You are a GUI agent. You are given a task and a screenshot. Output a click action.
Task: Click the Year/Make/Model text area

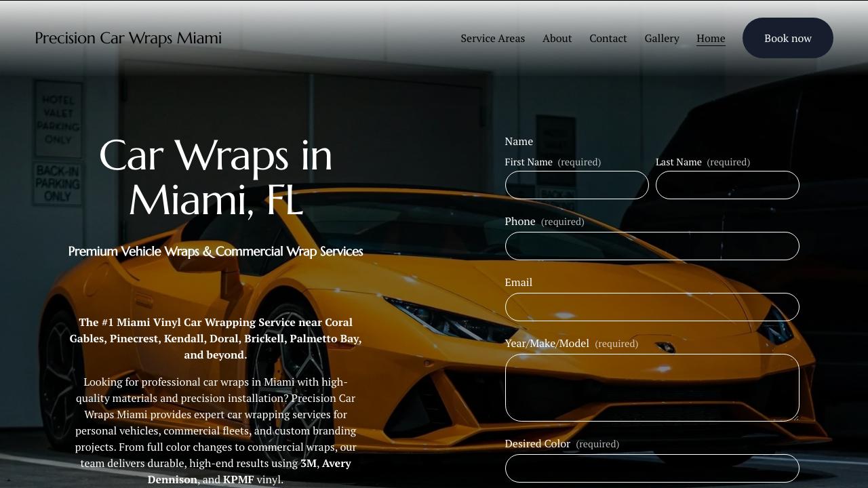point(652,388)
